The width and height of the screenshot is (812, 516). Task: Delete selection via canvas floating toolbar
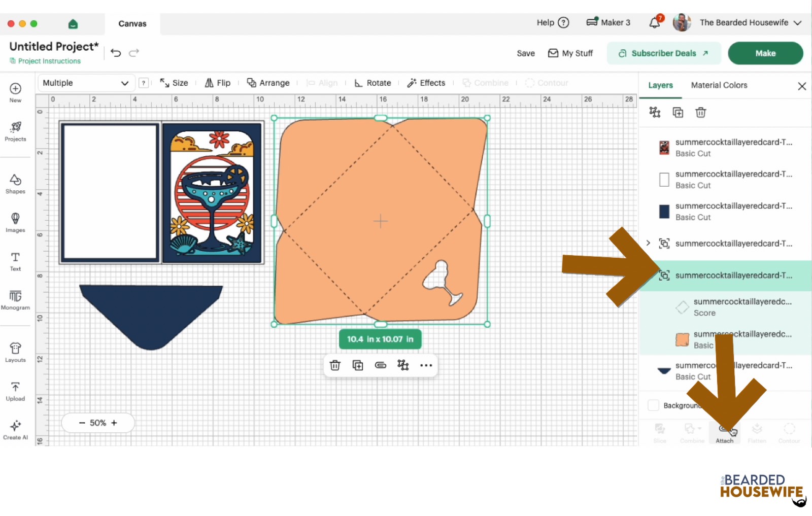335,365
